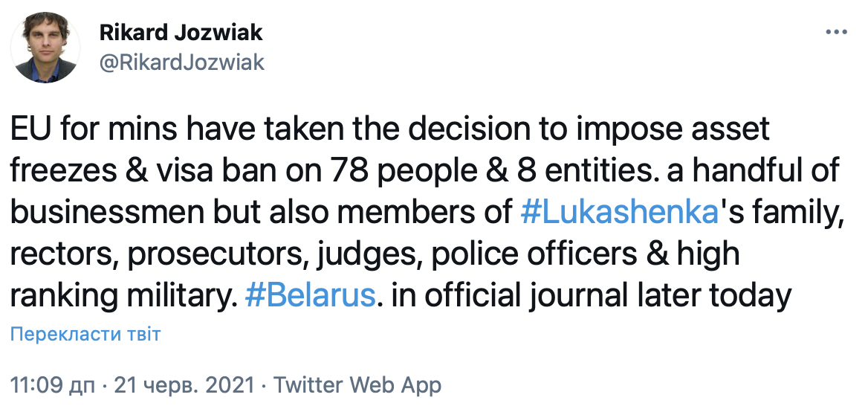Screen dimensions: 868x409
Task: Click the tweet line starting "EU for mins"
Action: 390,131
